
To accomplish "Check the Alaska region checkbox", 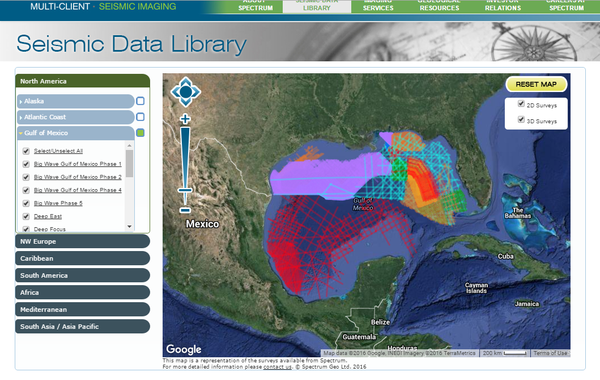I will pyautogui.click(x=140, y=101).
